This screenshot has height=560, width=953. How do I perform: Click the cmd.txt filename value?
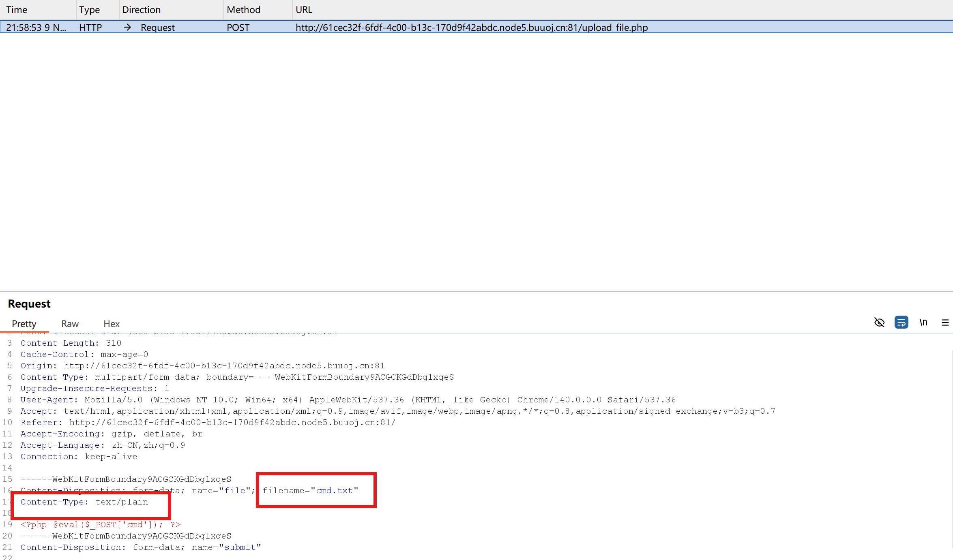pos(334,491)
